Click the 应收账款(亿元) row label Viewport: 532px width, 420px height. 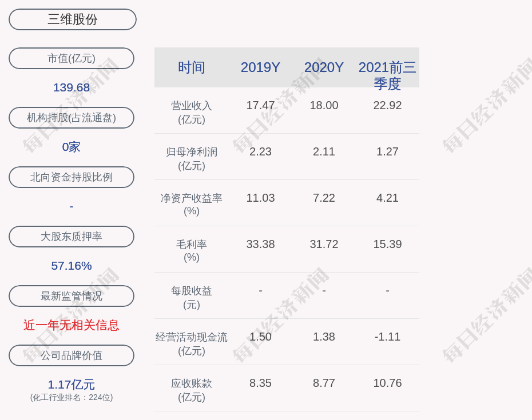click(x=192, y=390)
